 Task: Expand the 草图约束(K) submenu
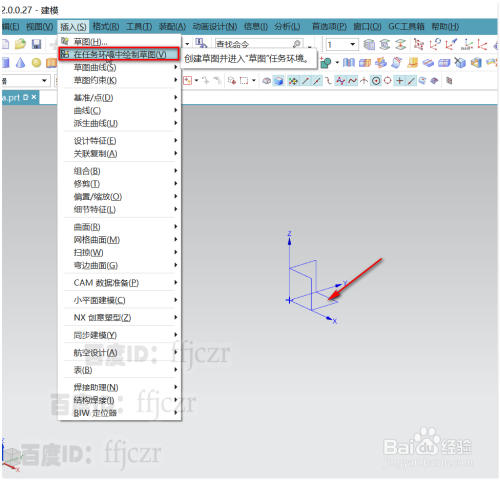[x=119, y=80]
